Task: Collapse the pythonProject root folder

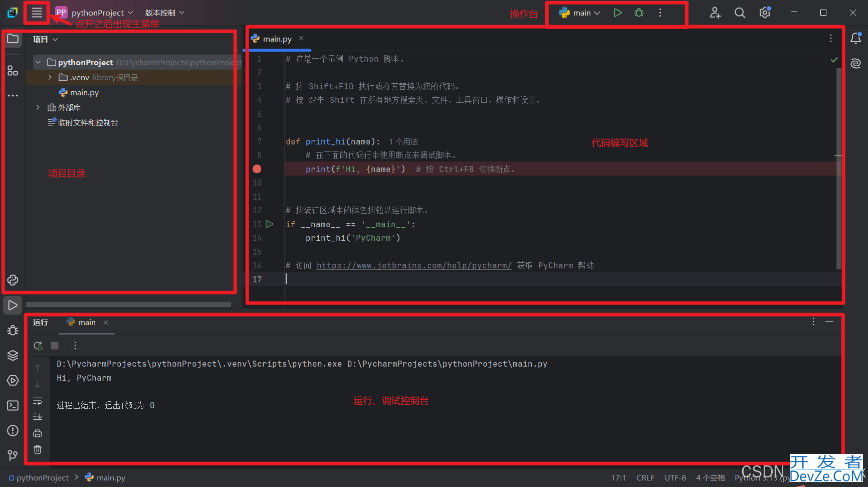Action: [x=38, y=62]
